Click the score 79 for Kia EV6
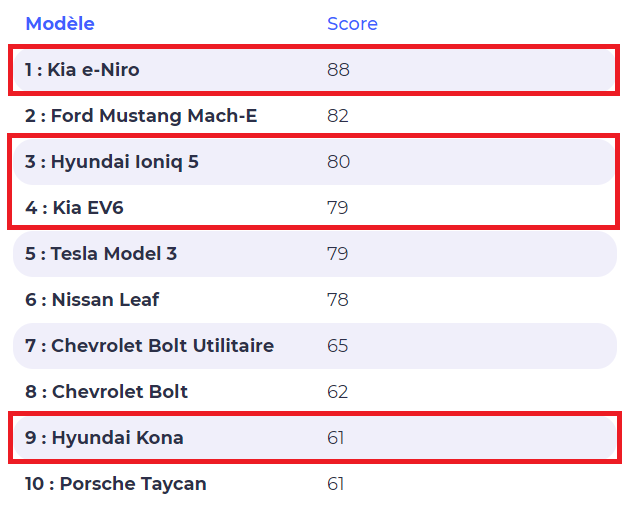Image resolution: width=624 pixels, height=515 pixels. (337, 208)
